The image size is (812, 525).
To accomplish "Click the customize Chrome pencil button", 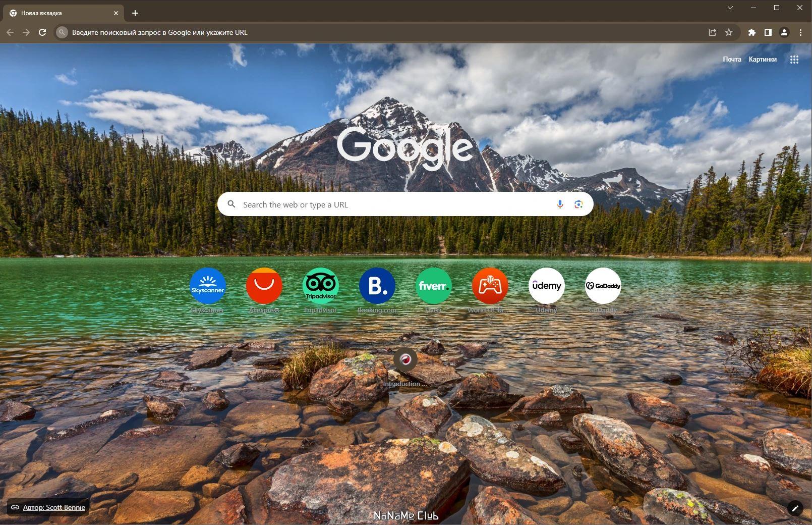I will point(795,508).
